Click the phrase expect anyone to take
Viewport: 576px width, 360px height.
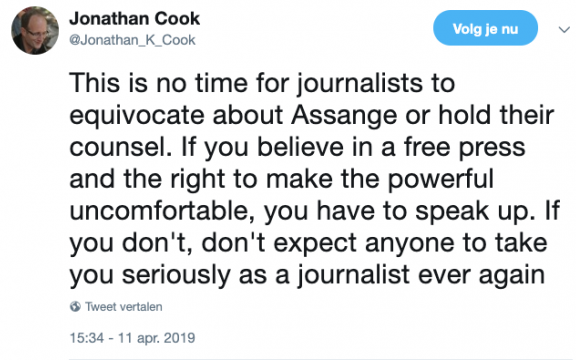click(410, 244)
